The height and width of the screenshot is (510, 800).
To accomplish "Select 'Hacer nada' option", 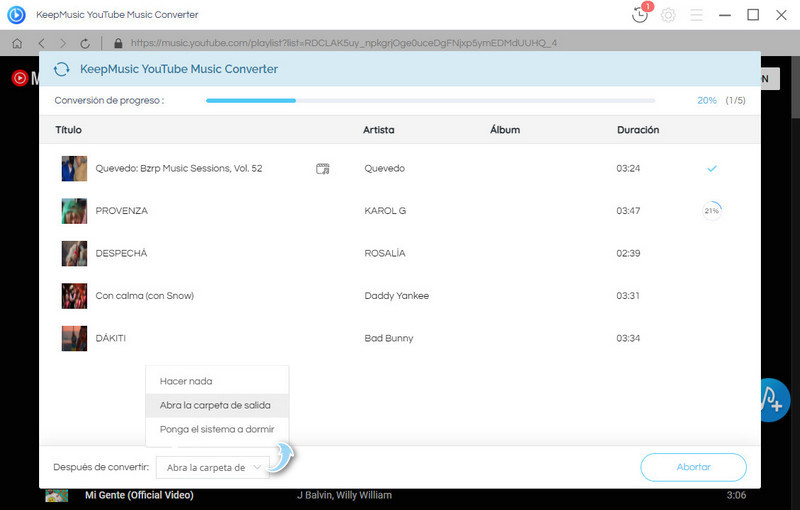I will 217,381.
